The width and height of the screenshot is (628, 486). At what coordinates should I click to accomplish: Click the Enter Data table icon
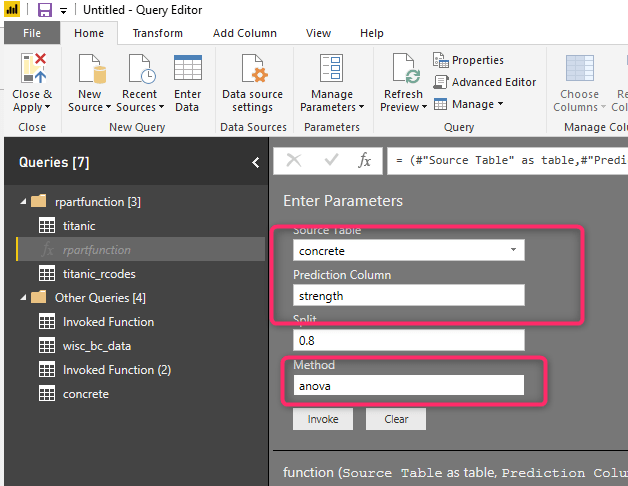click(x=188, y=68)
